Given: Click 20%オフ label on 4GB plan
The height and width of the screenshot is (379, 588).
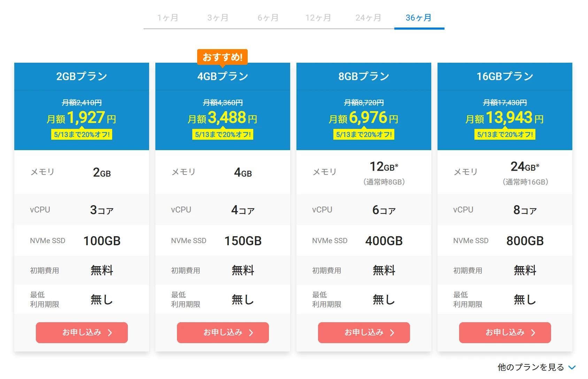Looking at the screenshot, I should pyautogui.click(x=223, y=134).
